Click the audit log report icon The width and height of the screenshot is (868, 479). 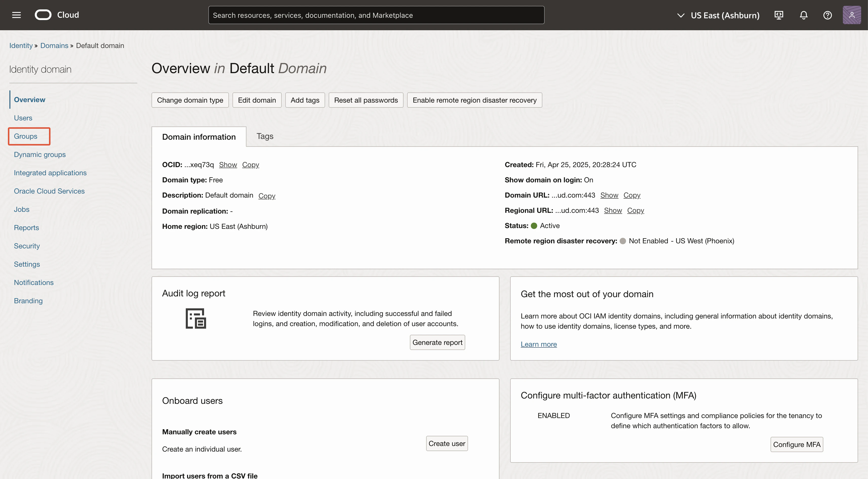(196, 318)
